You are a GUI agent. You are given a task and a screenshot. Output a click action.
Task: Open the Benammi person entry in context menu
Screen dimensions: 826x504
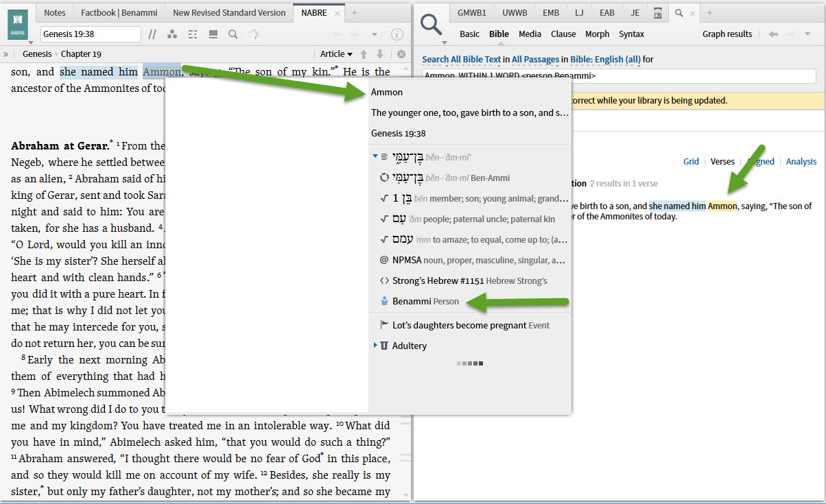click(425, 301)
